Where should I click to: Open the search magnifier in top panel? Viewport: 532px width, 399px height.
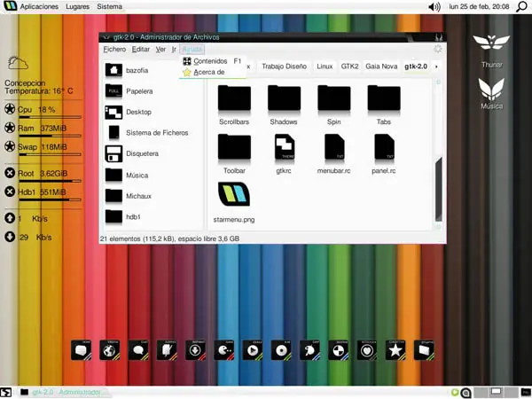521,6
